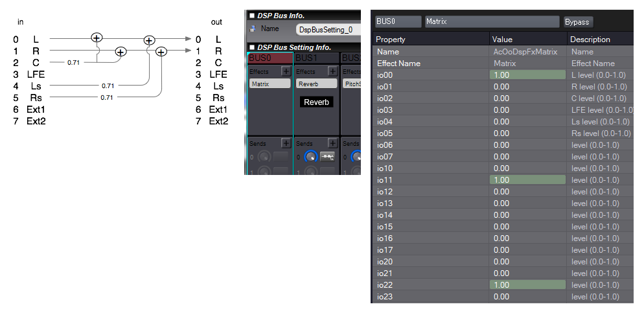Toggle the Bypass button for Matrix

pos(577,22)
